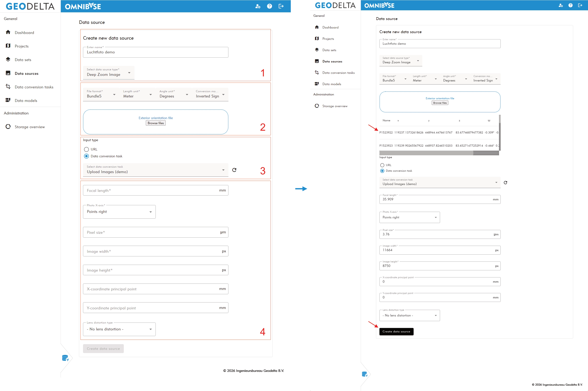588x391 pixels.
Task: Click the database icon at bottom left corner
Action: [x=65, y=358]
